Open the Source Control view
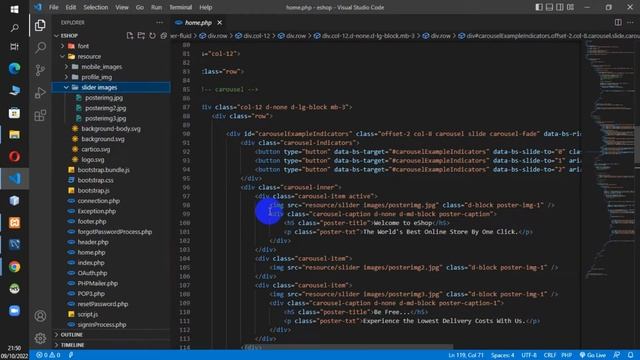Viewport: 640px width, 360px height. tap(40, 70)
